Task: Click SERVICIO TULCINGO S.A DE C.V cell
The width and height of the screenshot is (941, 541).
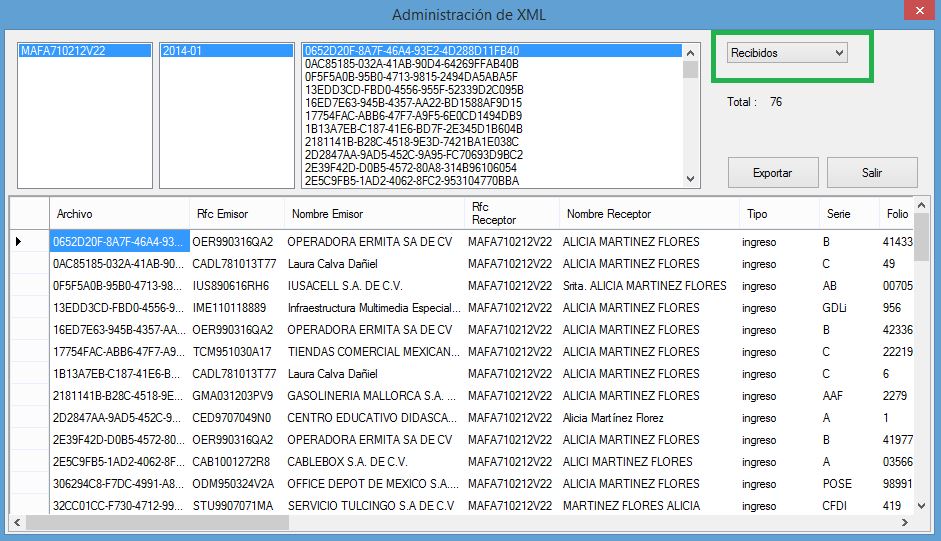Action: (x=374, y=506)
